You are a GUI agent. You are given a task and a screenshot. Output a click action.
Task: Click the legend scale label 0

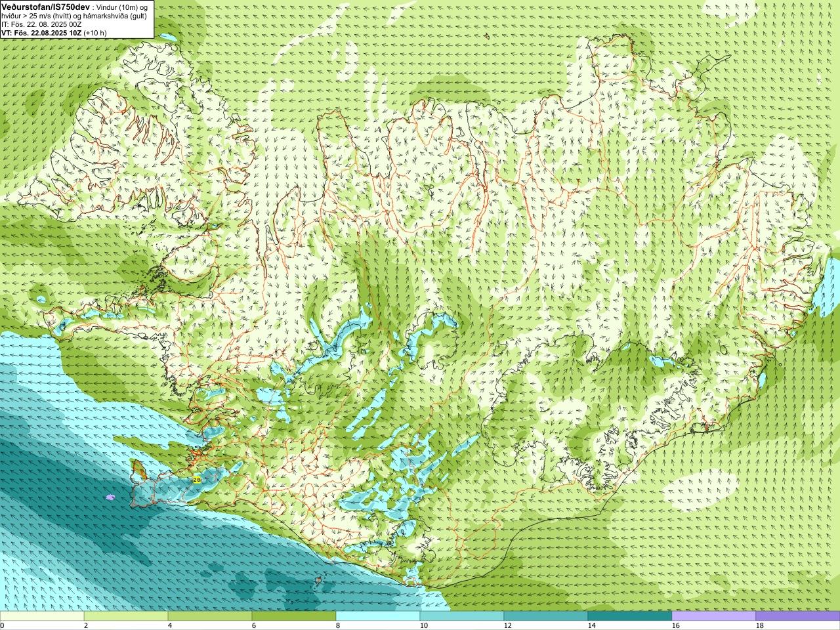[2, 625]
